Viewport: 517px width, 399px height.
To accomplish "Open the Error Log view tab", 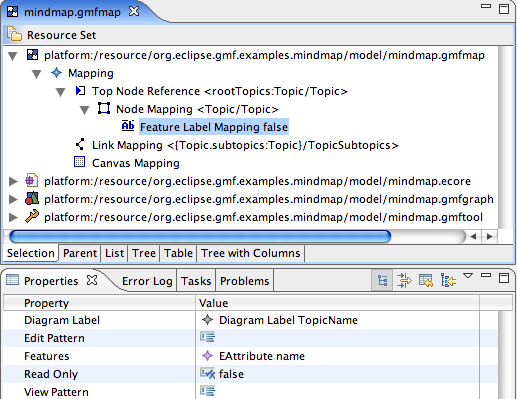I will click(147, 281).
